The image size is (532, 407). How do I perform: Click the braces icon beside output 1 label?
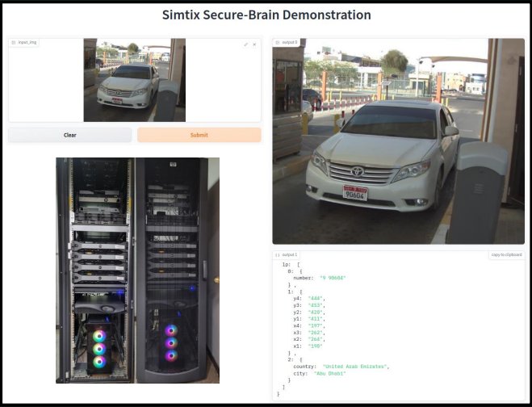coord(278,255)
